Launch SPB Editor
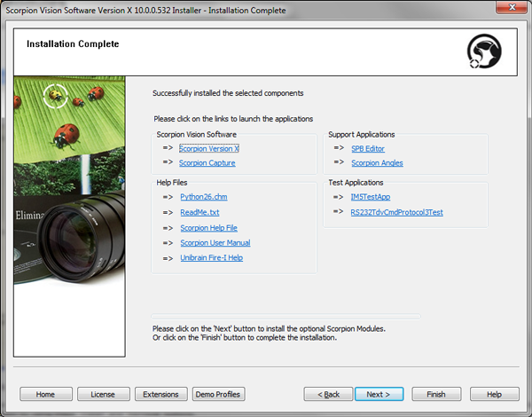The height and width of the screenshot is (417, 532). pos(368,149)
